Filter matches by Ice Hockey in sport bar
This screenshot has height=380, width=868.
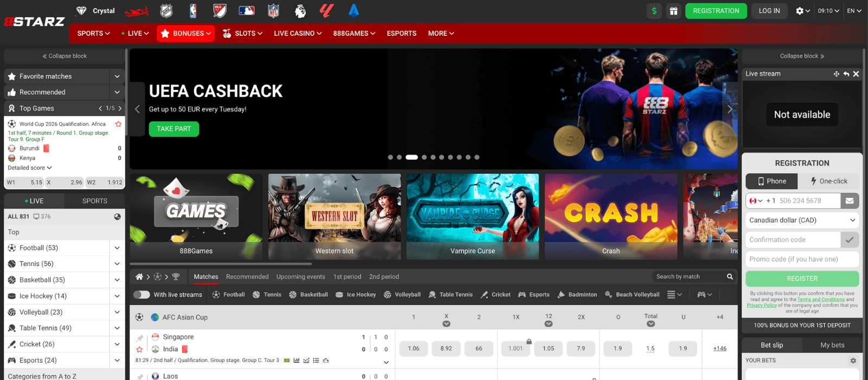(x=355, y=295)
